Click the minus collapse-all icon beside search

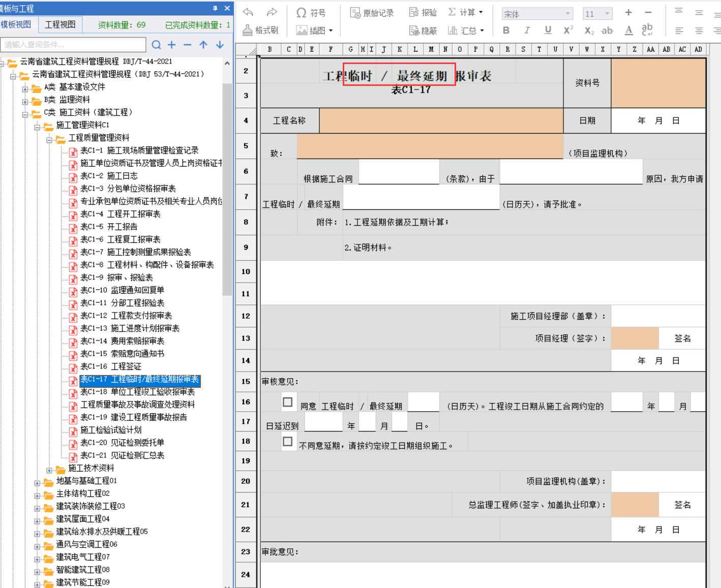tap(188, 45)
